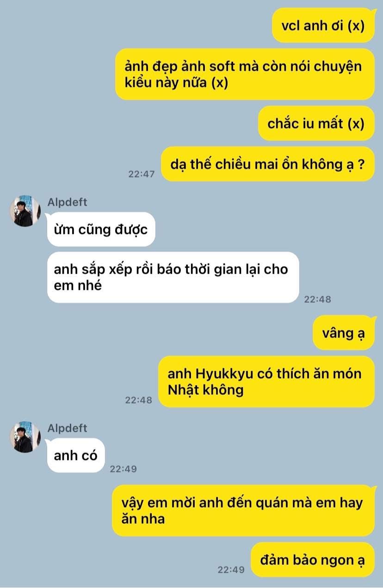Select the 'đảm bảo ngon ạ' bubble
The height and width of the screenshot is (588, 383).
(x=313, y=560)
